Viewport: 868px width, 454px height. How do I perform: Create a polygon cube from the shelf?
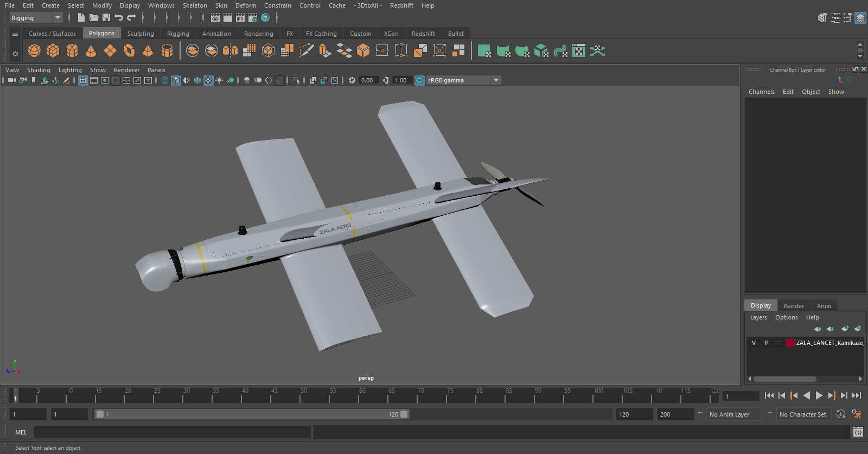[x=53, y=51]
